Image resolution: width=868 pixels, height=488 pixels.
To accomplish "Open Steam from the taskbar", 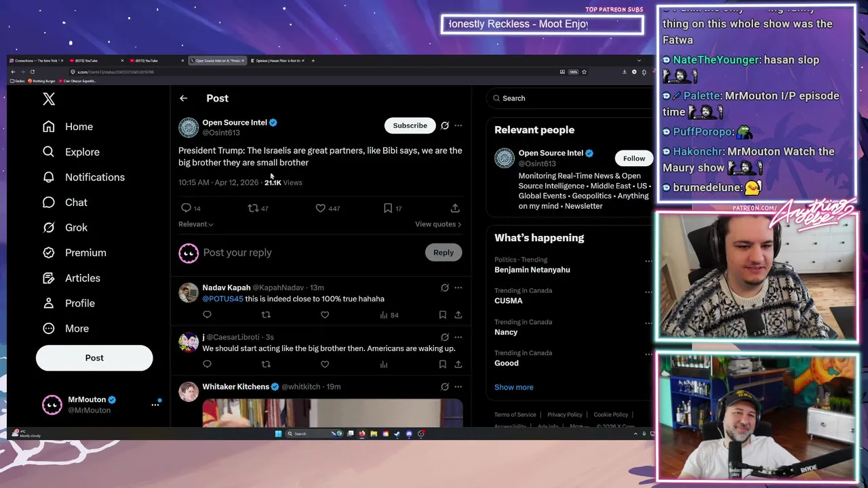I will (x=397, y=434).
